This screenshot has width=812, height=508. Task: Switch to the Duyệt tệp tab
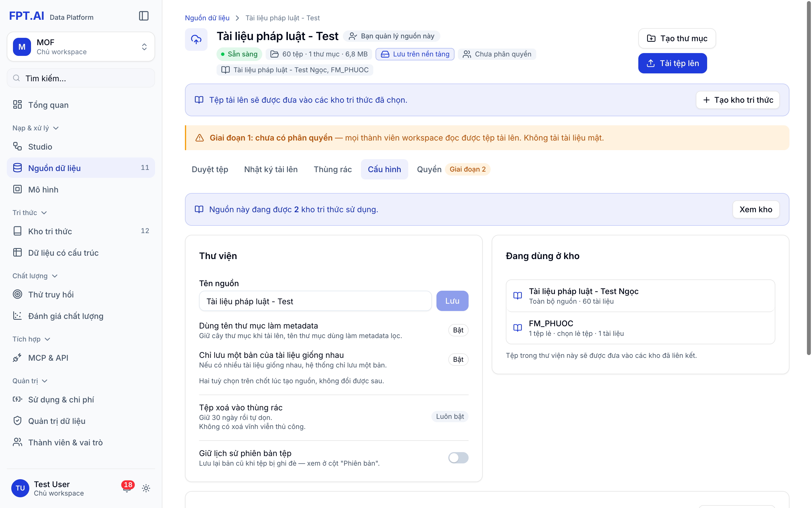coord(210,169)
